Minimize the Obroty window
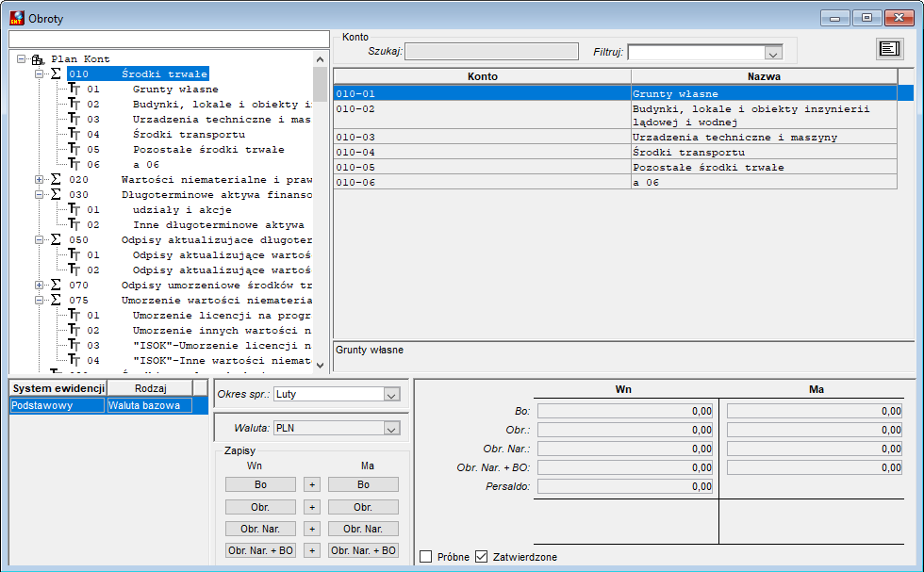Image resolution: width=924 pixels, height=572 pixels. 835,18
